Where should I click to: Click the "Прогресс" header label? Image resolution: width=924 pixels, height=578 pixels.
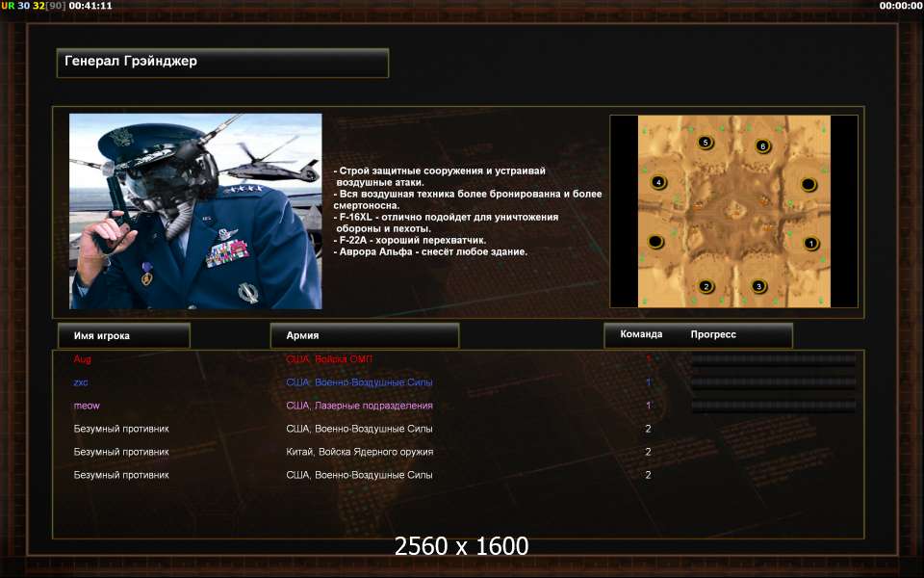(713, 334)
